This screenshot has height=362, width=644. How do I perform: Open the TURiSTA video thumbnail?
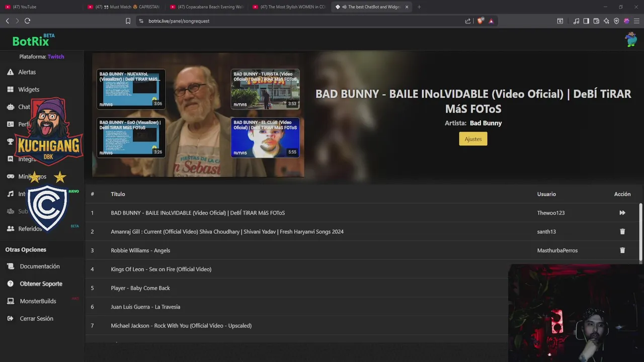265,89
